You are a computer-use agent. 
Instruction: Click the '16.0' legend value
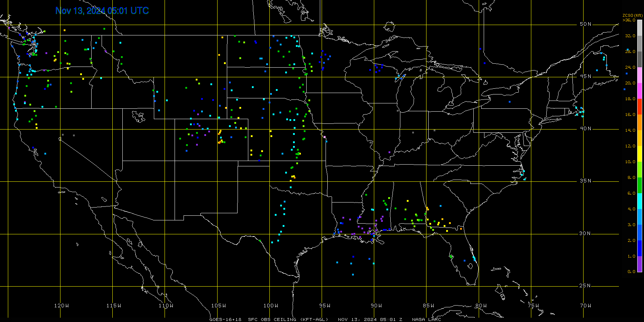pyautogui.click(x=630, y=114)
